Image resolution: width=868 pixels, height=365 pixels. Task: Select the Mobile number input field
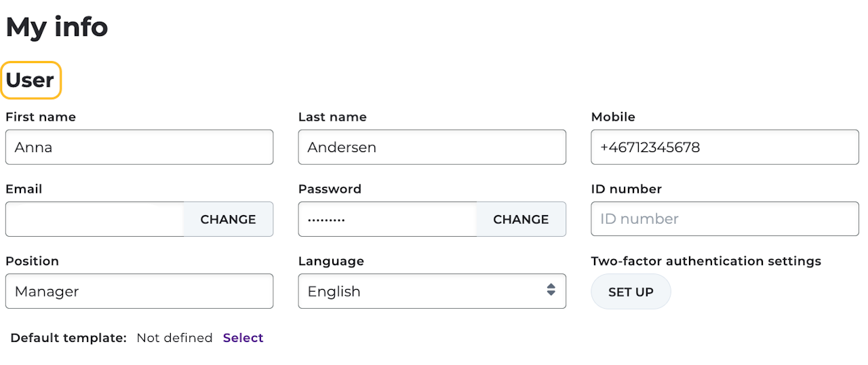[724, 147]
